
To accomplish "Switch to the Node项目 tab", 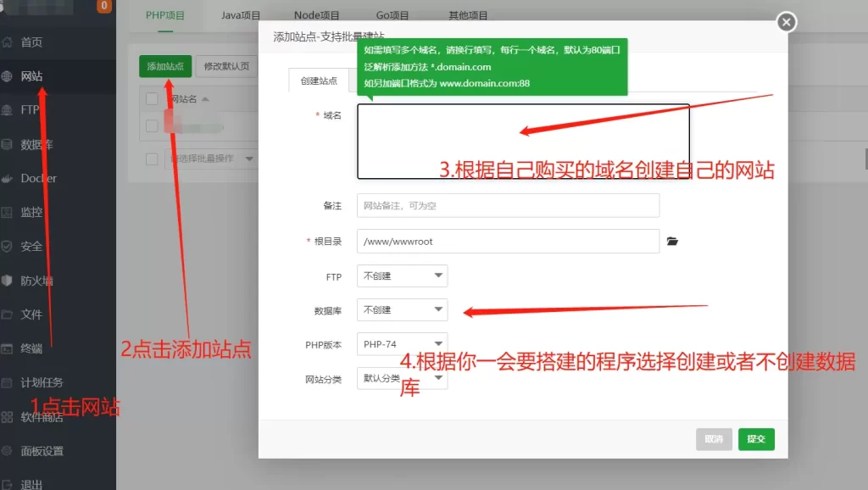I will pyautogui.click(x=316, y=15).
